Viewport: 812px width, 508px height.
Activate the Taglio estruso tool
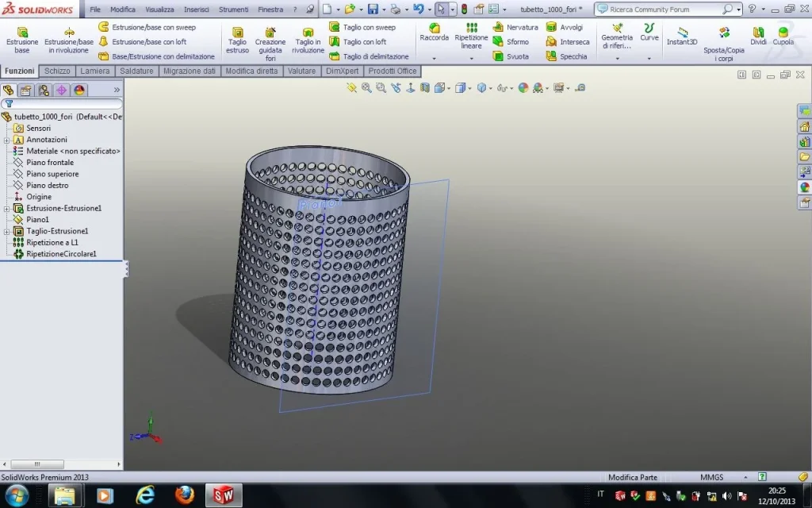click(237, 40)
